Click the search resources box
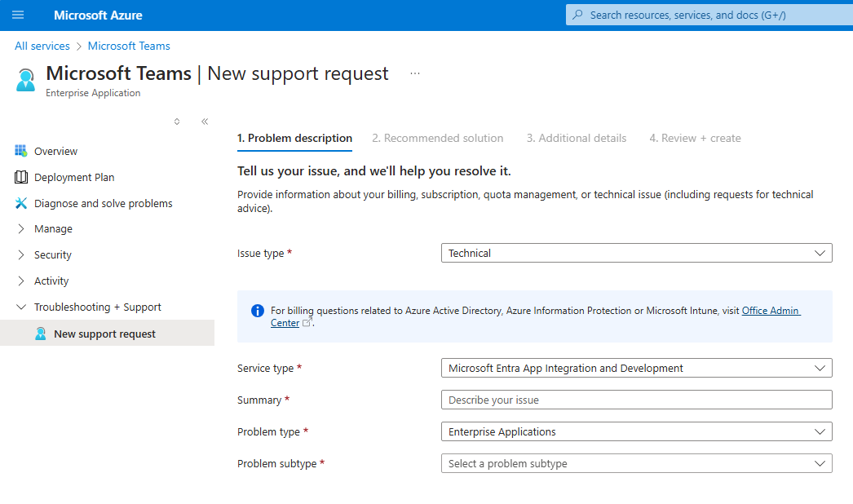Viewport: 853px width, 504px height. click(x=709, y=15)
